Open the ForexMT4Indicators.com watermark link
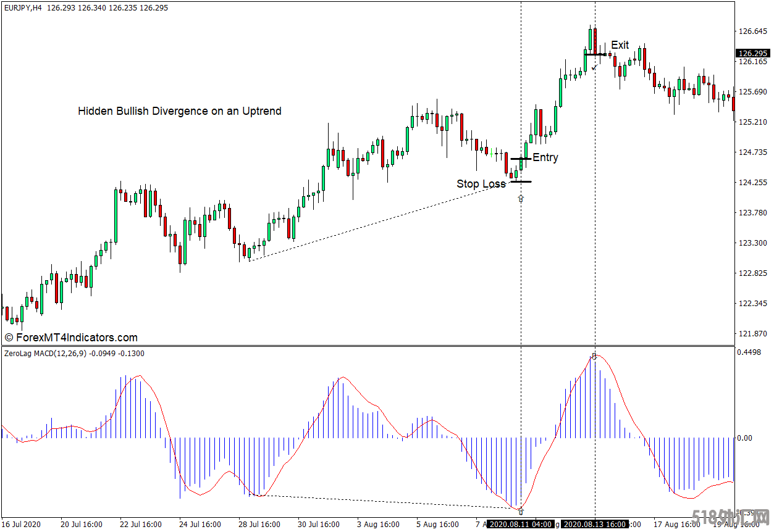774x532 pixels. coord(71,338)
